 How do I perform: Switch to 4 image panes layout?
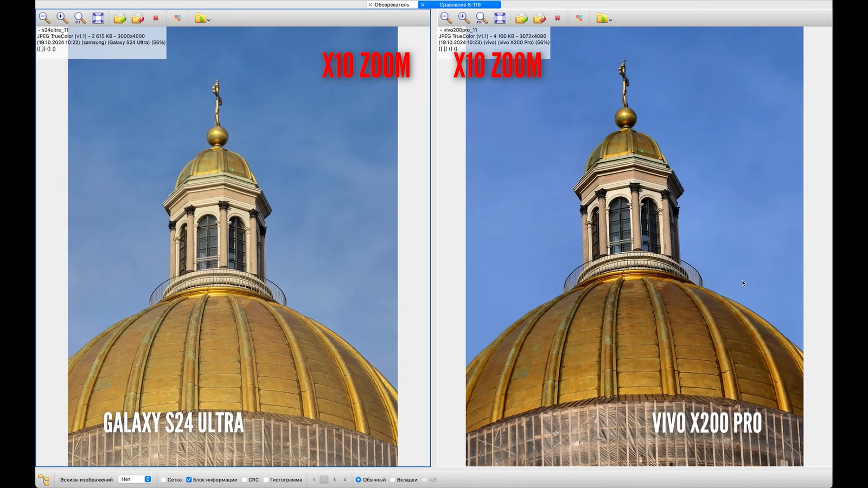(344, 480)
